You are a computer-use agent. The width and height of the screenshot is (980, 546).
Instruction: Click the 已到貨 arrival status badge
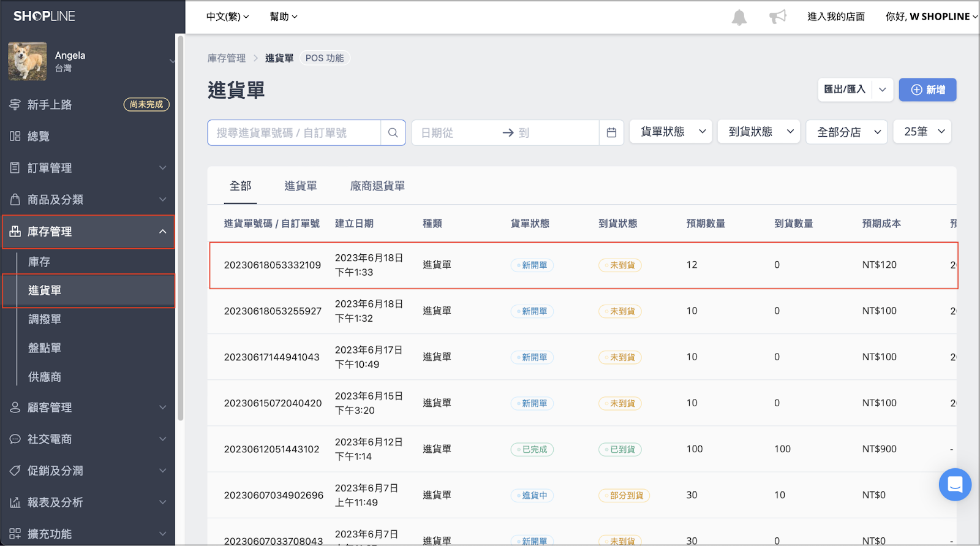[620, 449]
